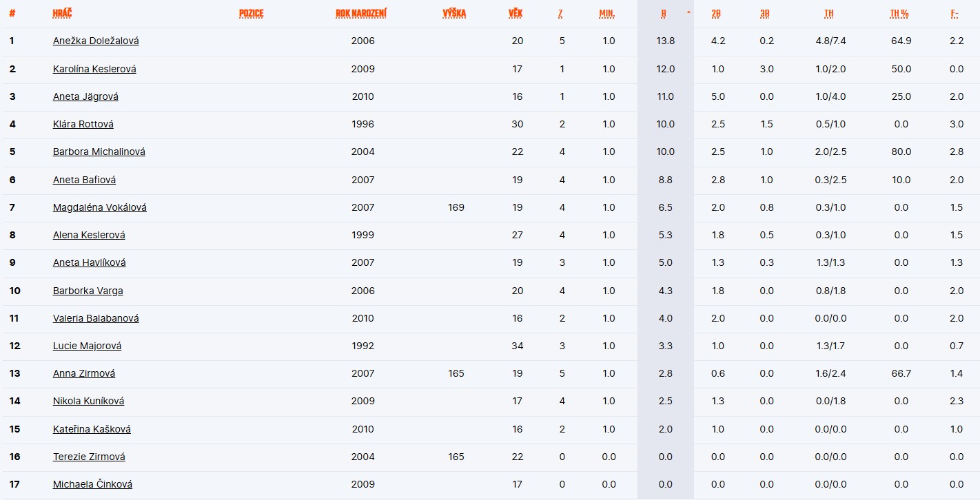Viewport: 980px width, 500px height.
Task: Click the POZICE column header
Action: point(251,14)
